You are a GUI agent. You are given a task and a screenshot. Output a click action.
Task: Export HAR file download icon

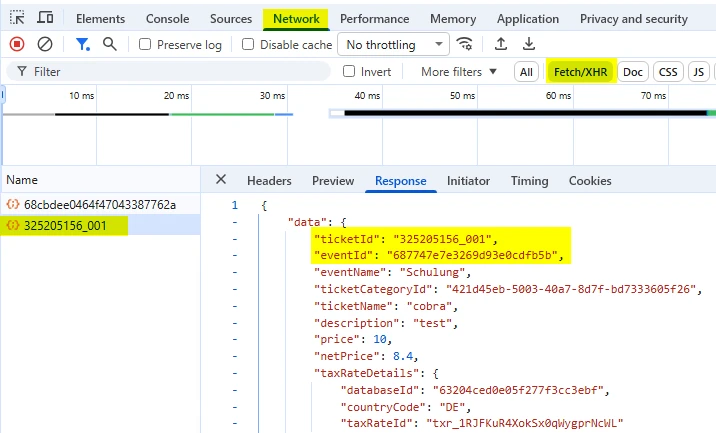[529, 44]
